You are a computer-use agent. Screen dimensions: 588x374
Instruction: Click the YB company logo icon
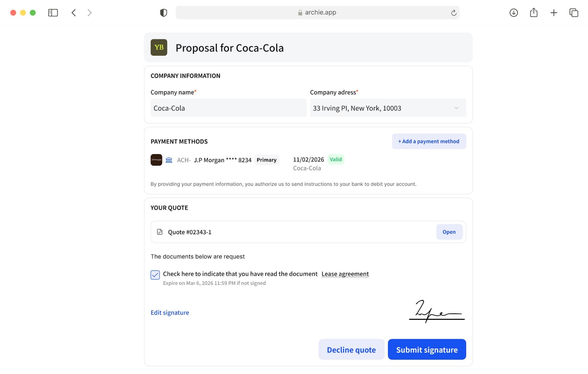click(159, 47)
